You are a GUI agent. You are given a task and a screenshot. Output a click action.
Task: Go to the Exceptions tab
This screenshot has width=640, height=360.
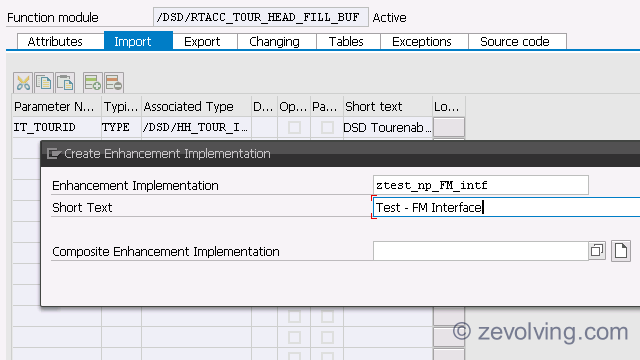pos(422,42)
